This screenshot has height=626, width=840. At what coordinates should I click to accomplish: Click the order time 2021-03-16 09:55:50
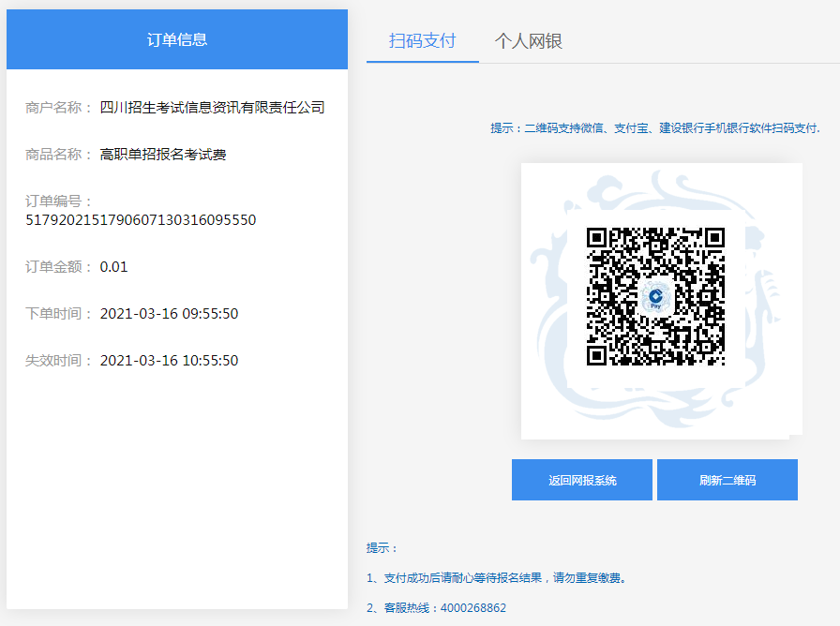coord(169,314)
